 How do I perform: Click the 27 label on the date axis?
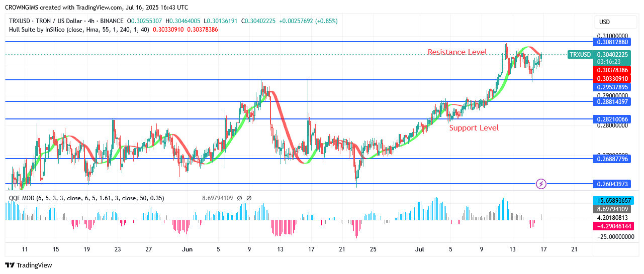[149, 249]
